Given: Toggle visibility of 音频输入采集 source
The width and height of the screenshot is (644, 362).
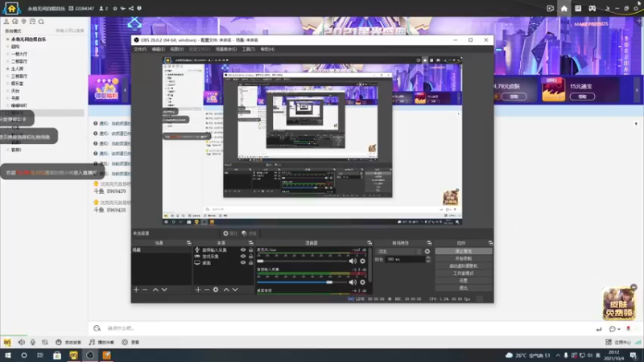Looking at the screenshot, I should coord(243,249).
